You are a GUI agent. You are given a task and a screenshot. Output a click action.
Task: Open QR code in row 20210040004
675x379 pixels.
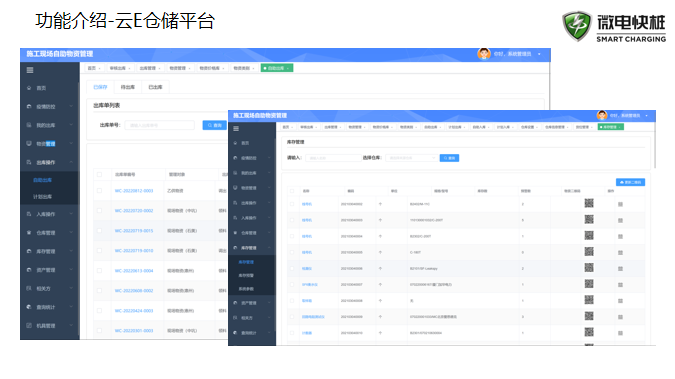point(589,236)
